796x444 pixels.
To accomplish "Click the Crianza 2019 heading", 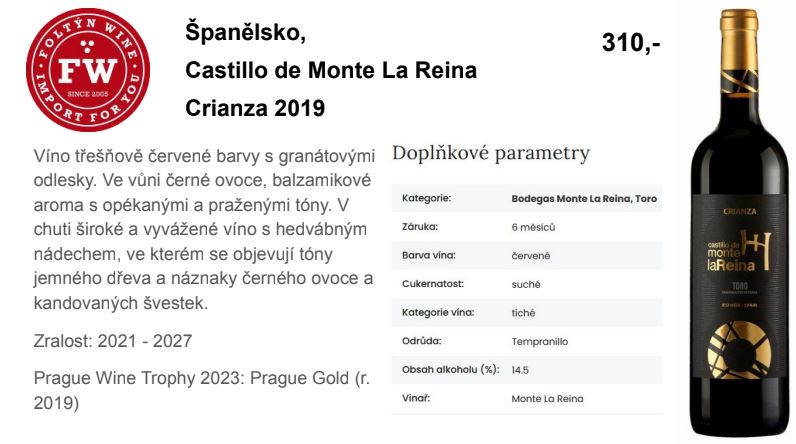I will tap(255, 108).
